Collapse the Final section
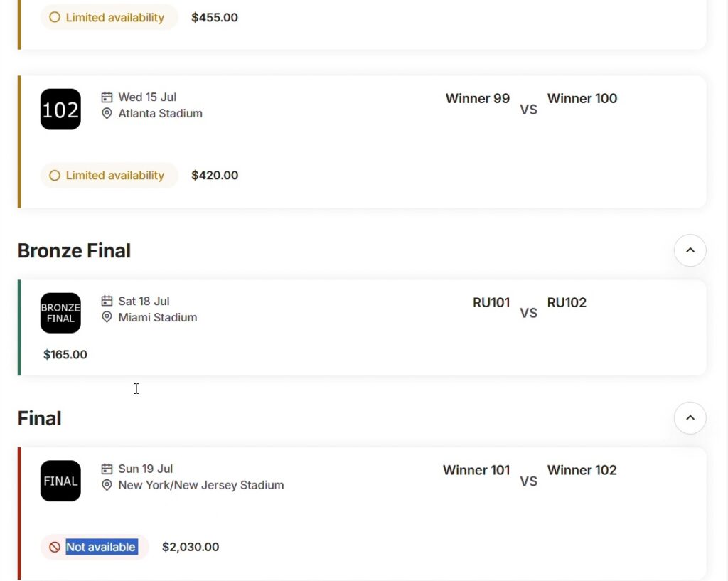The height and width of the screenshot is (581, 728). 690,418
